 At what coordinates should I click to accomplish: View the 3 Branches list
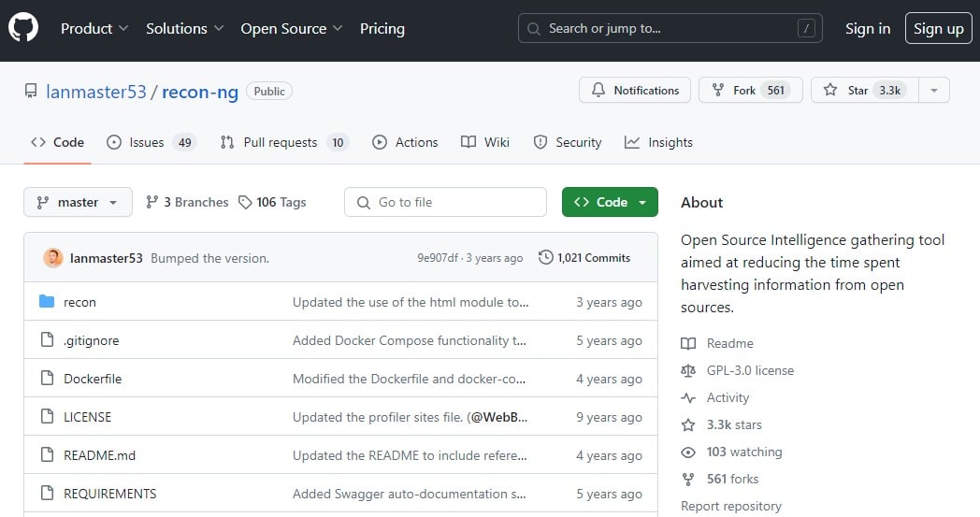click(187, 202)
